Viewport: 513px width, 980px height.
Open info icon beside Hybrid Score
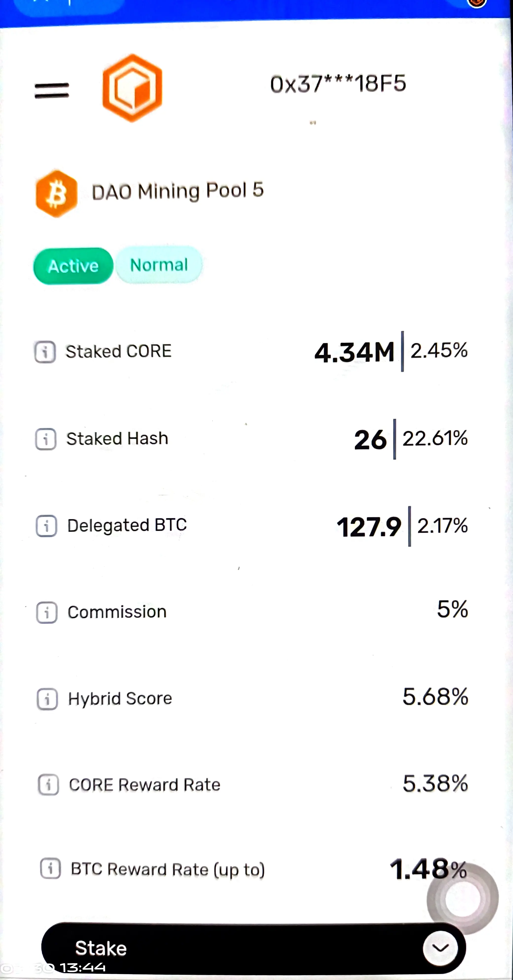coord(47,699)
